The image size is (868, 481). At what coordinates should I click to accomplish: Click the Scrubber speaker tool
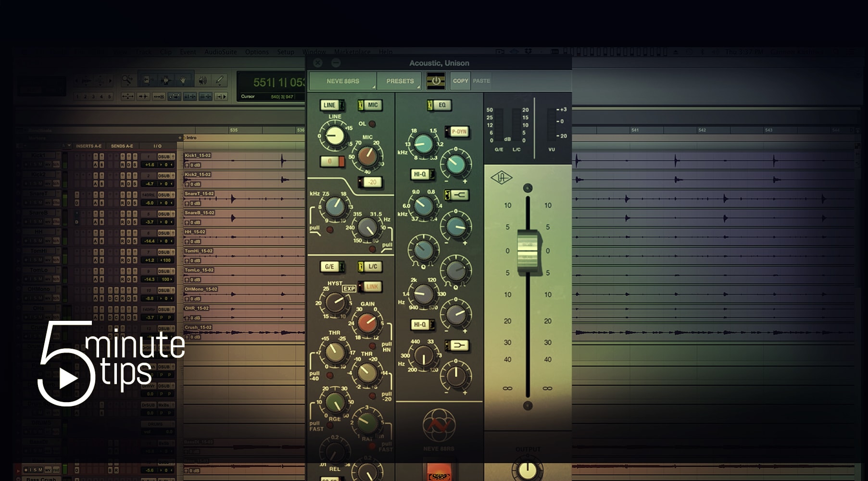[x=203, y=80]
